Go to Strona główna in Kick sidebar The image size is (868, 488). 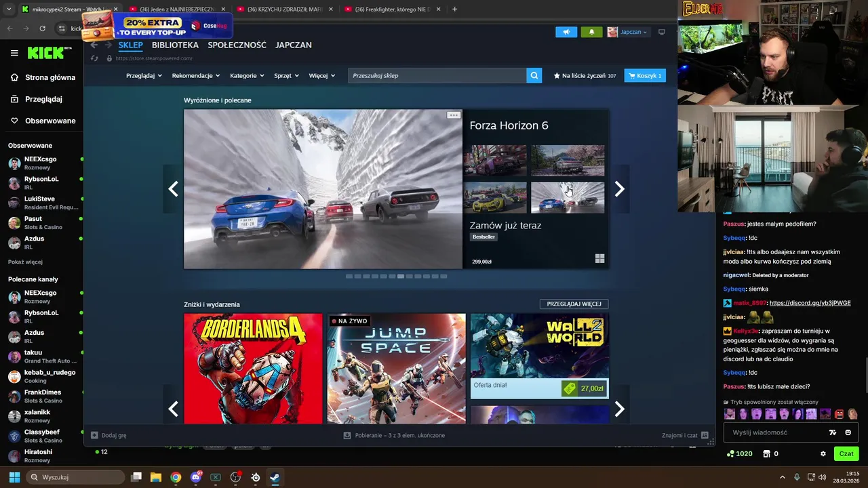[42, 77]
